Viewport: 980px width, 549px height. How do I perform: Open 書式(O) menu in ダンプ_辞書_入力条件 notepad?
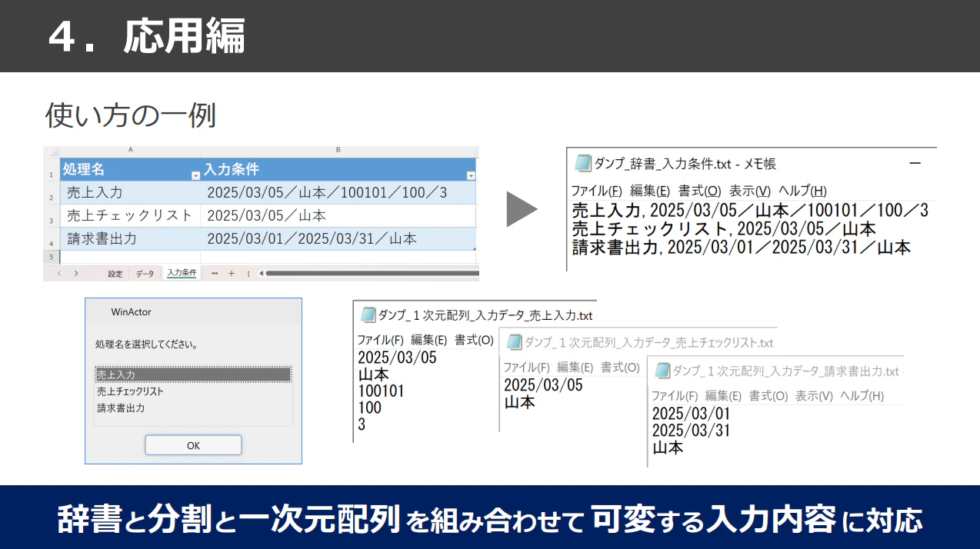[x=700, y=191]
